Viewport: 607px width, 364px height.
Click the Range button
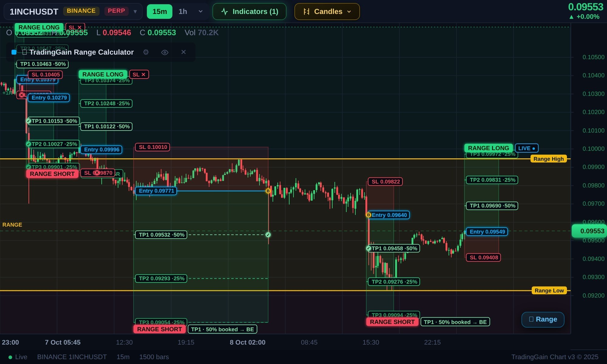point(543,319)
